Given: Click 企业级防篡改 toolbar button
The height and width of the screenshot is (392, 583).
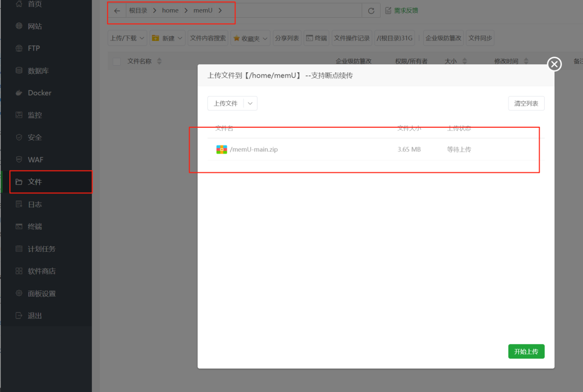Looking at the screenshot, I should [443, 38].
